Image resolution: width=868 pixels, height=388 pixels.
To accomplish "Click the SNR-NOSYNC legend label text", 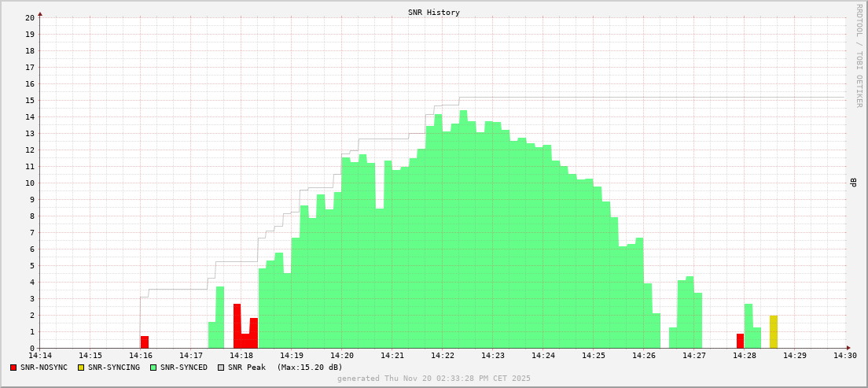I will click(x=44, y=368).
